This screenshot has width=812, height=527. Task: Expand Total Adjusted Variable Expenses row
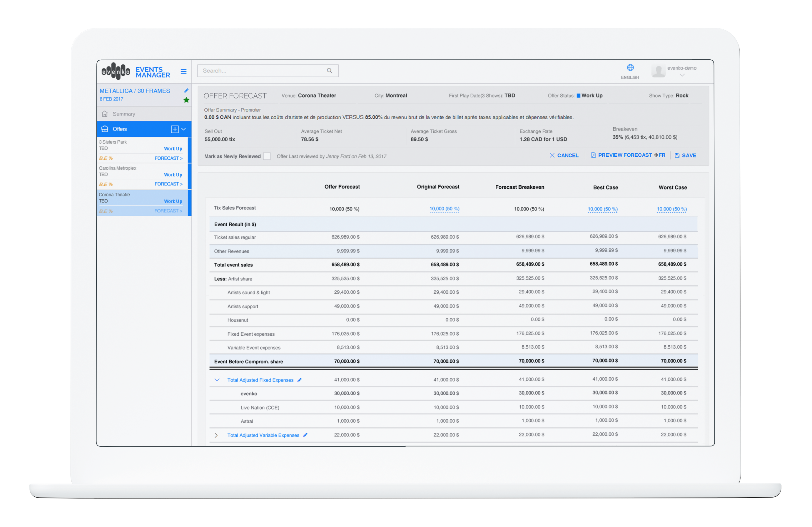pyautogui.click(x=216, y=435)
